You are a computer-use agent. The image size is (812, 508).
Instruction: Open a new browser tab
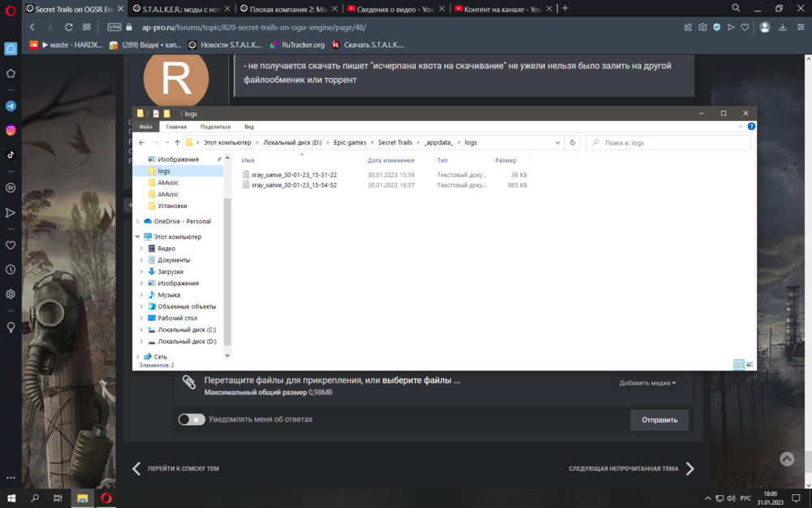(x=565, y=8)
